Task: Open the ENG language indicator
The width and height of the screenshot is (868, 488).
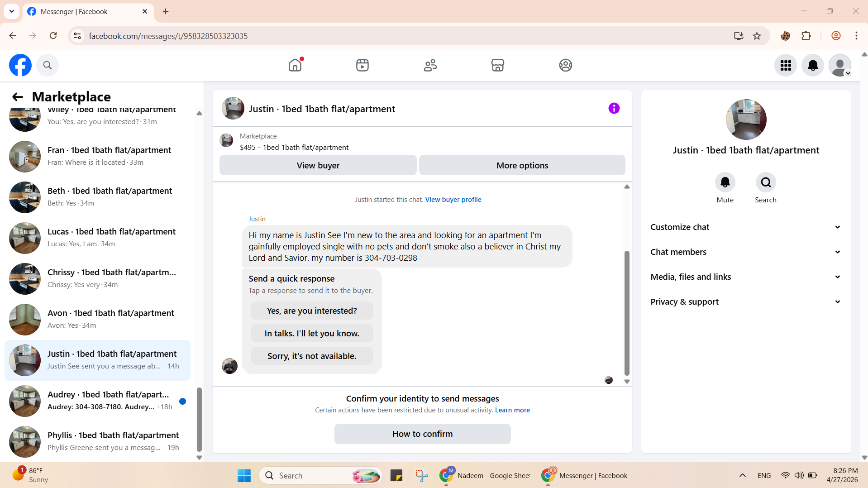Action: 764,476
